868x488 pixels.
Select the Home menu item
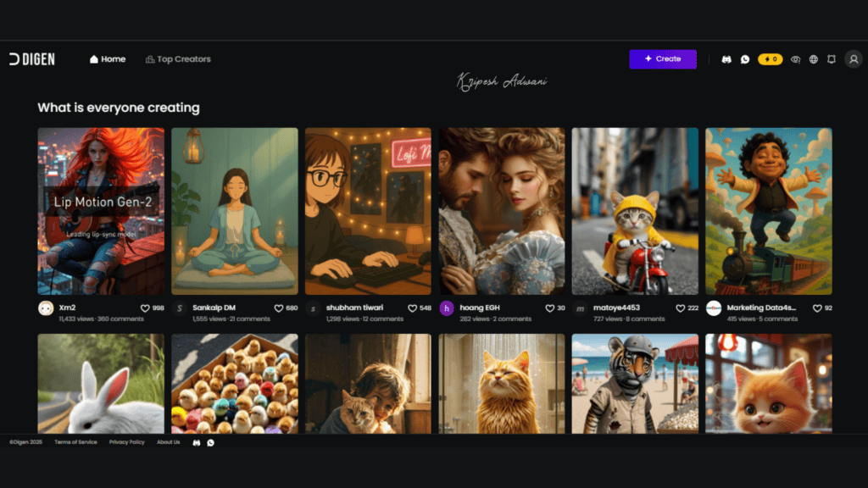coord(107,59)
